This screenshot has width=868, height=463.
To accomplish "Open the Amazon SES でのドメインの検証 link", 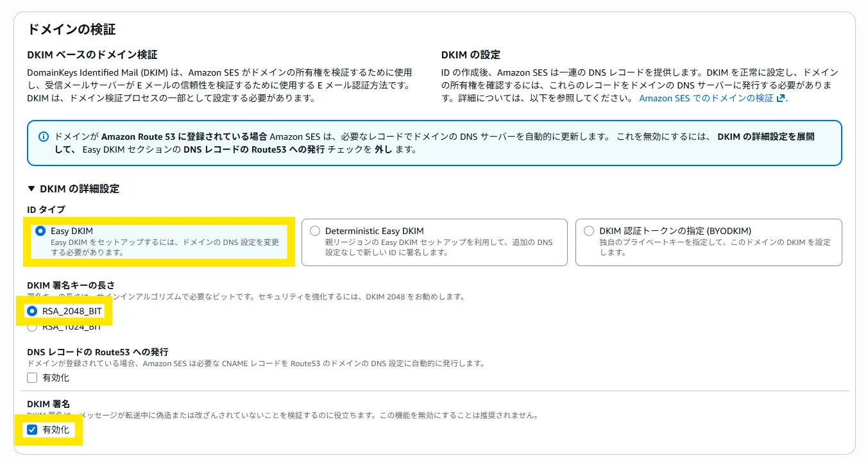I will click(706, 98).
